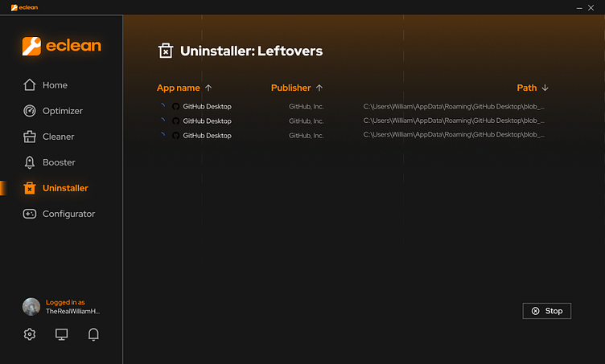Select the Booster rocket icon
The width and height of the screenshot is (605, 364).
30,162
